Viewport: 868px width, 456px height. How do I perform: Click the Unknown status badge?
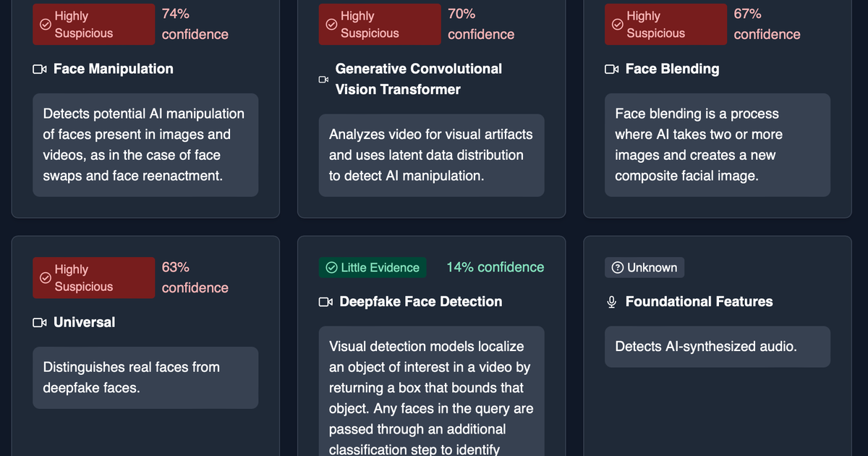coord(644,268)
